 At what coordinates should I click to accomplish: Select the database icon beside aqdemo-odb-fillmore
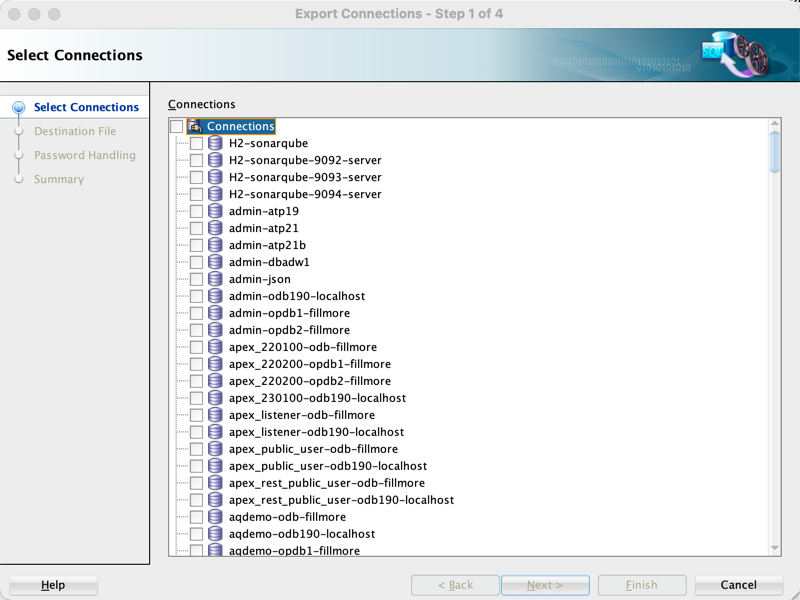tap(215, 516)
